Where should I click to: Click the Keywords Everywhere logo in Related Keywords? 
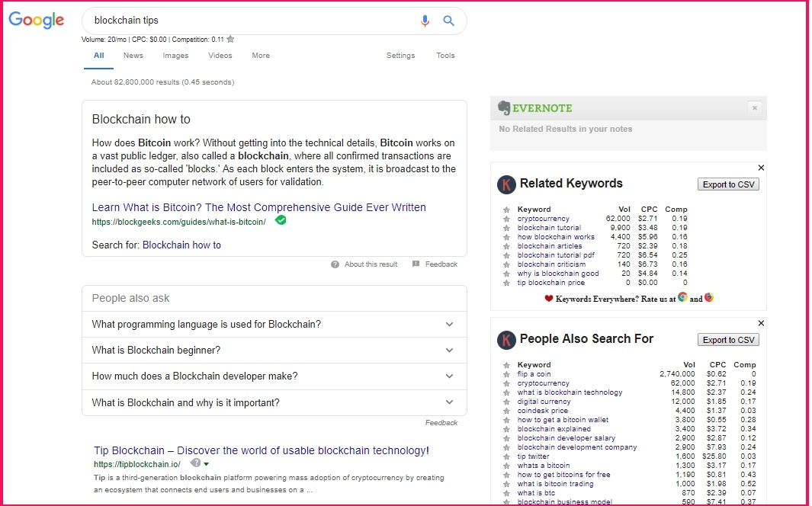506,184
